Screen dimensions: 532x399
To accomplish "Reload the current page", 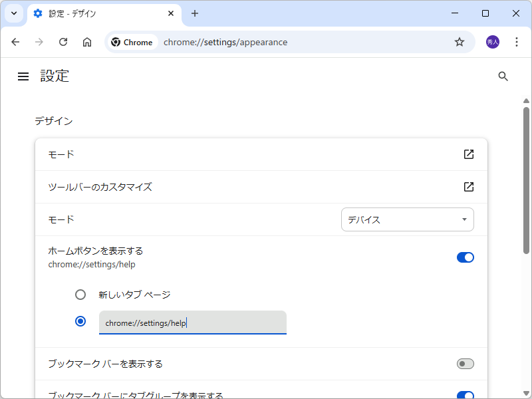I will 63,41.
